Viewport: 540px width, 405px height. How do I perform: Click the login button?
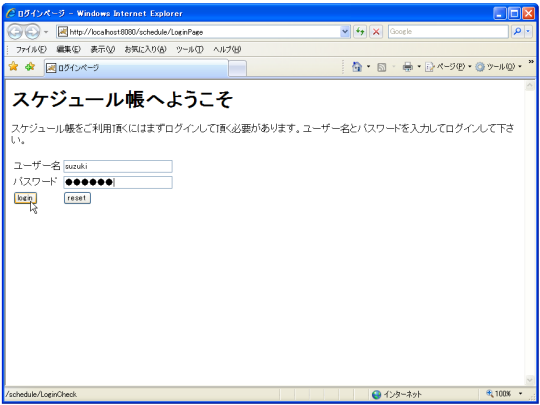coord(25,198)
